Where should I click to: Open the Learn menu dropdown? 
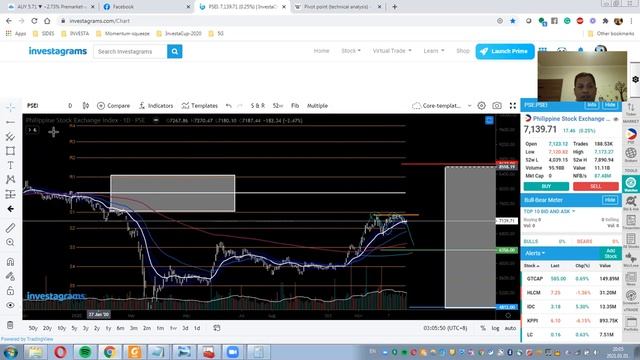point(433,51)
